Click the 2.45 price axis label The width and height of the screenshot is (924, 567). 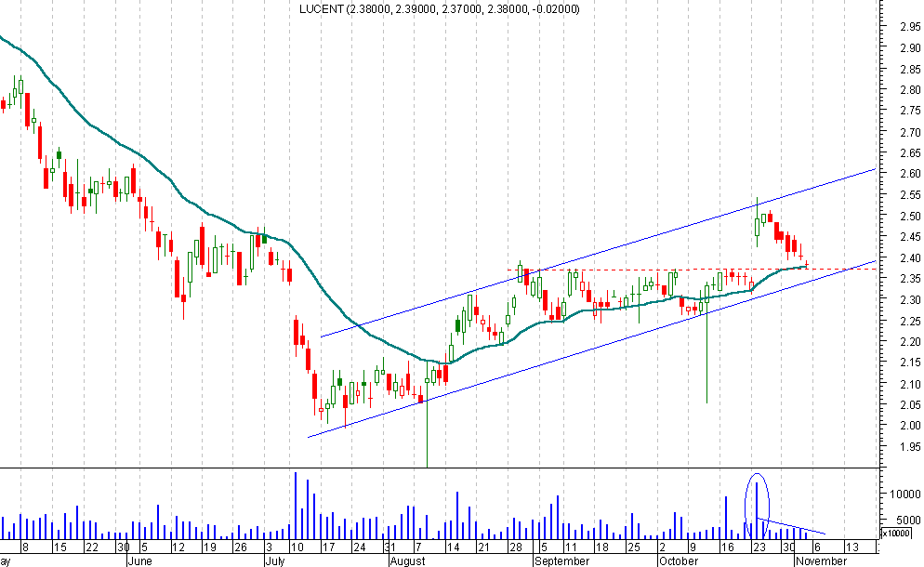point(910,237)
